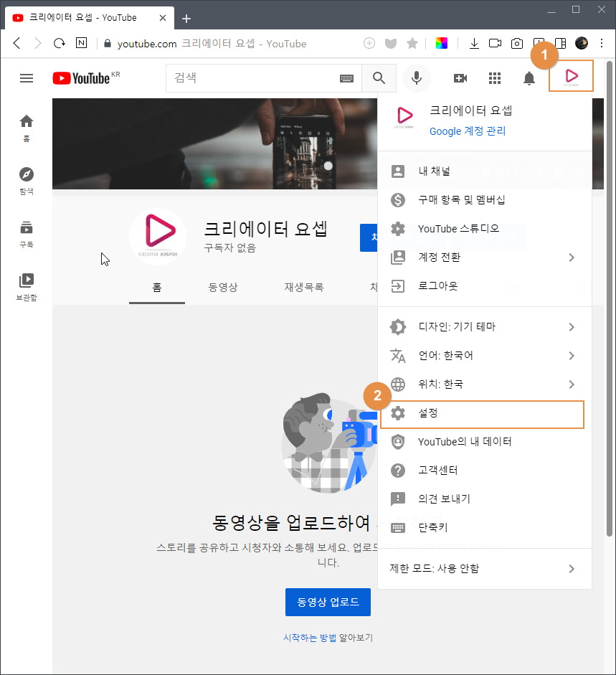The image size is (616, 675).
Task: Expand 계정 전환 submenu
Action: 485,258
